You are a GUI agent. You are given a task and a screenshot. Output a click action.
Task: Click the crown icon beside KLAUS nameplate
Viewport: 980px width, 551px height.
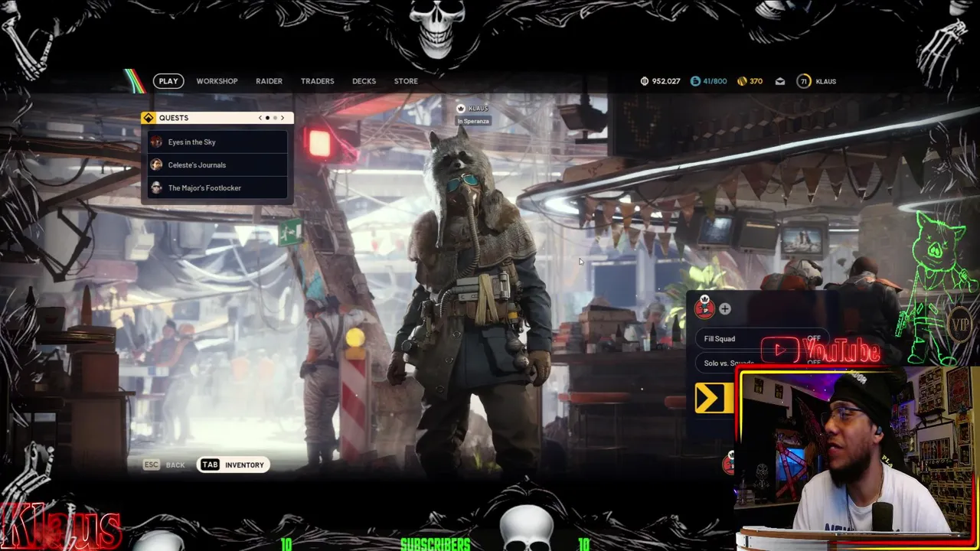pos(461,109)
